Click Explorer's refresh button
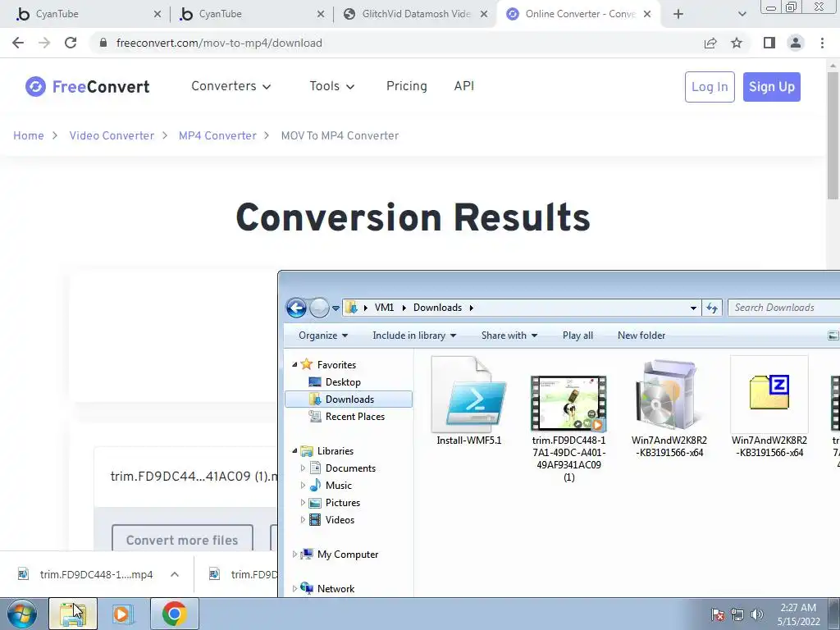 712,308
